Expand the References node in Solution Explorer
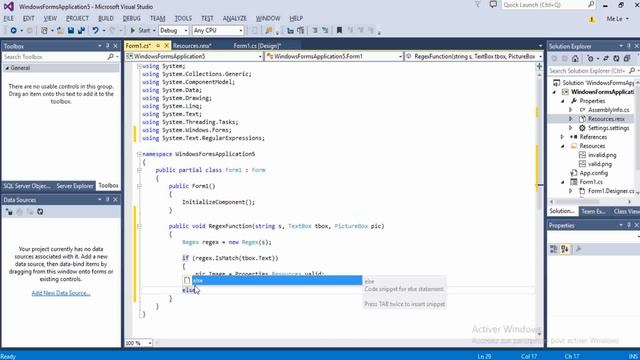The height and width of the screenshot is (360, 640). click(562, 137)
